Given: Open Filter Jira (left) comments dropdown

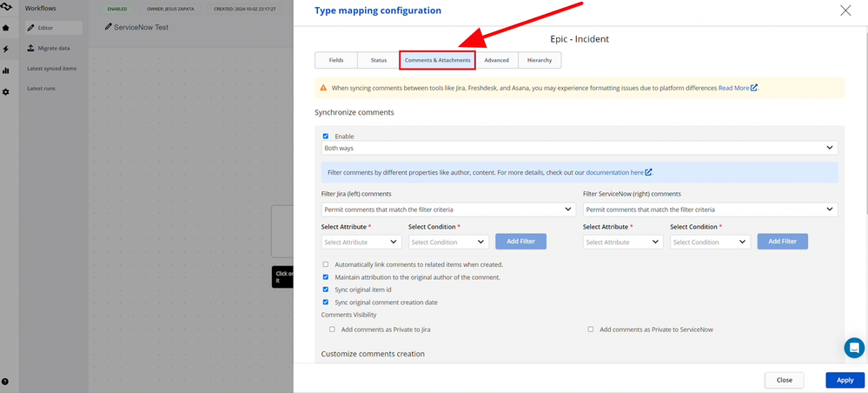Looking at the screenshot, I should click(449, 210).
